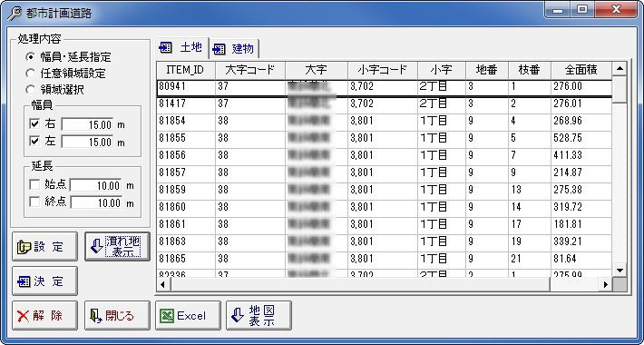Uncheck the 右 width checkbox
Screen dimensions: 644x345
point(34,124)
